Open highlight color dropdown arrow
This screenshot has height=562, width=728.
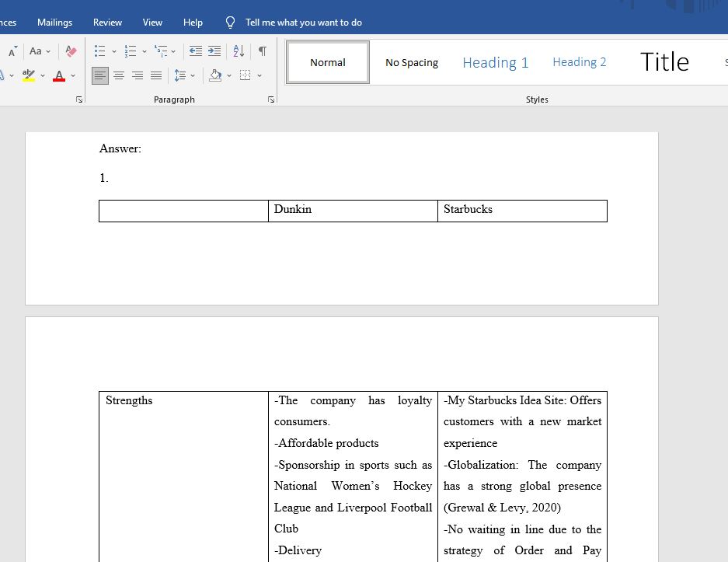(x=43, y=75)
